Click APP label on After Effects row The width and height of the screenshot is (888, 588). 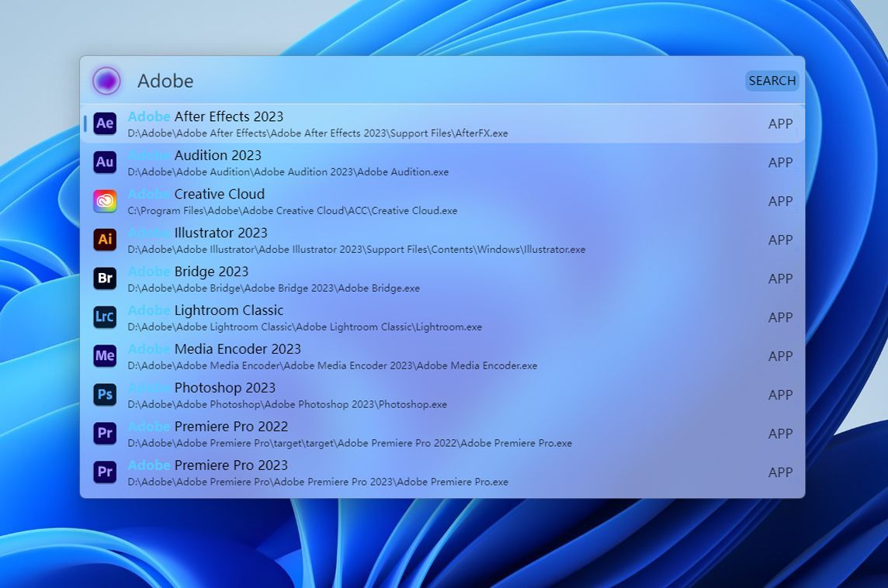[x=780, y=124]
